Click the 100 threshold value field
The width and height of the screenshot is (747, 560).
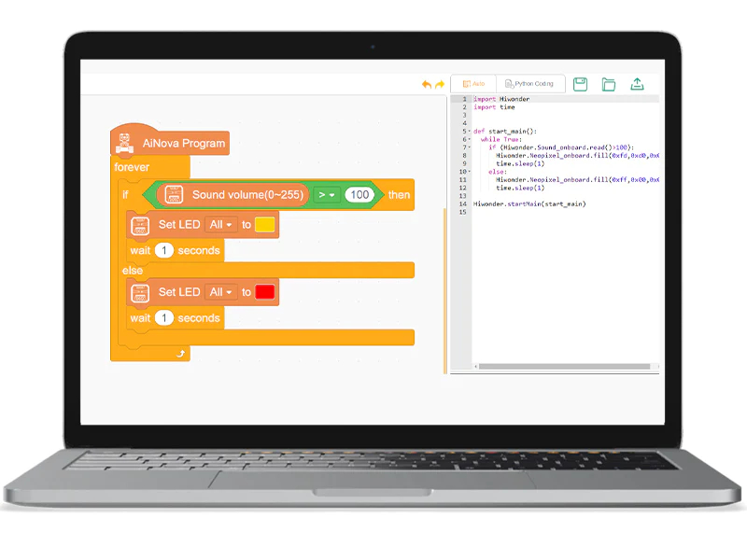click(359, 195)
